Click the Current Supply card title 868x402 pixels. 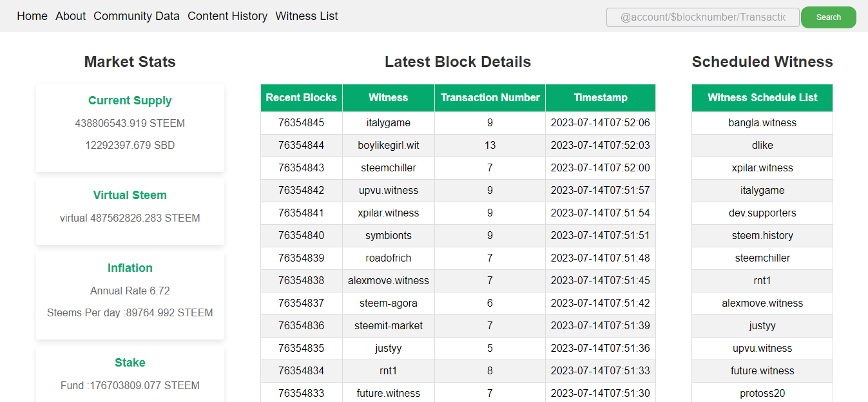[130, 100]
